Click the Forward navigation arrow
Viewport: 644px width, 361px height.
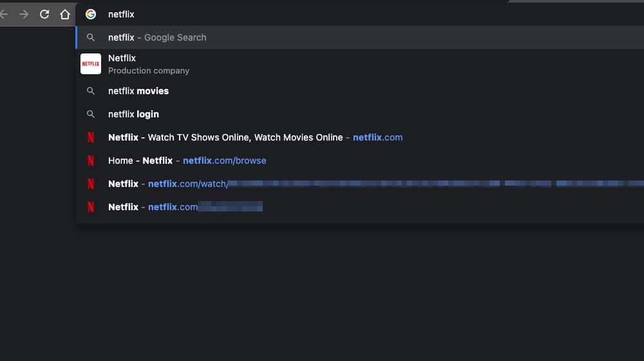click(x=24, y=14)
